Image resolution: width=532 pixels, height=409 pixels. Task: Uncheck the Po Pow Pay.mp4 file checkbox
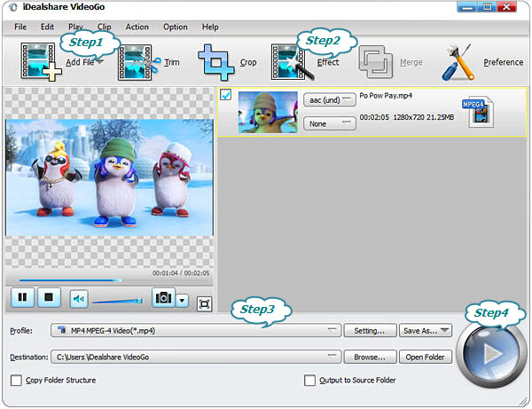225,95
